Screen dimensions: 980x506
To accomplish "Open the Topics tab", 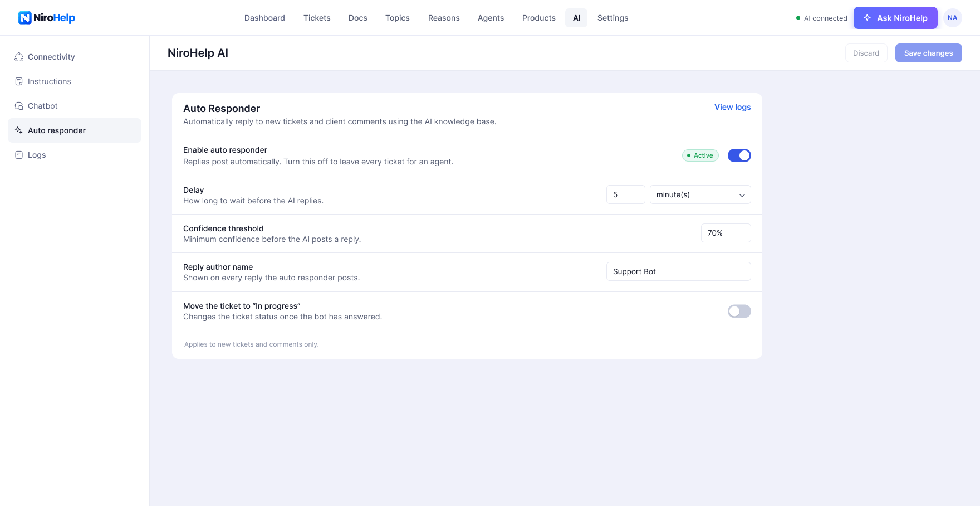I will (x=398, y=18).
